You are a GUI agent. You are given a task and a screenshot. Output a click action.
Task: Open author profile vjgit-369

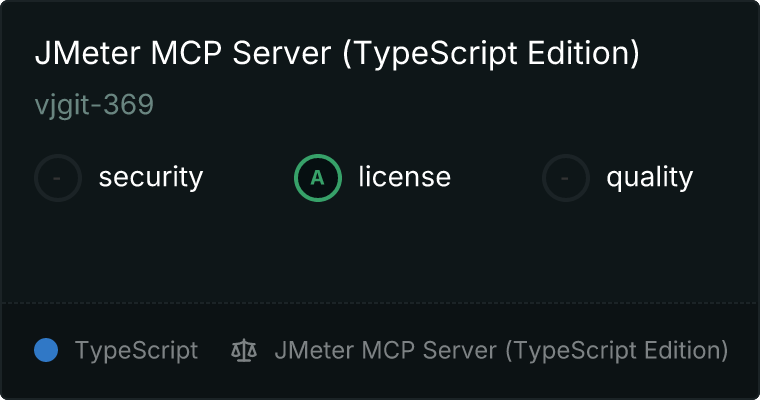click(x=95, y=105)
